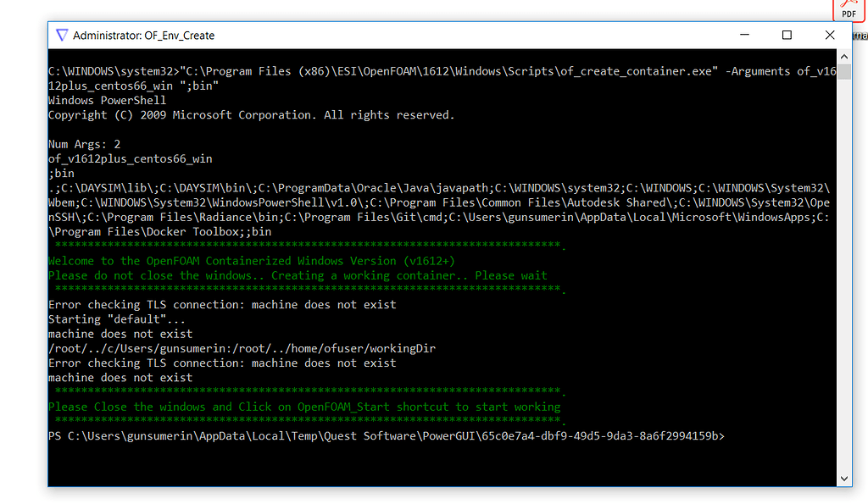
Task: Click the 'Num Args: 2' output line
Action: pos(84,144)
